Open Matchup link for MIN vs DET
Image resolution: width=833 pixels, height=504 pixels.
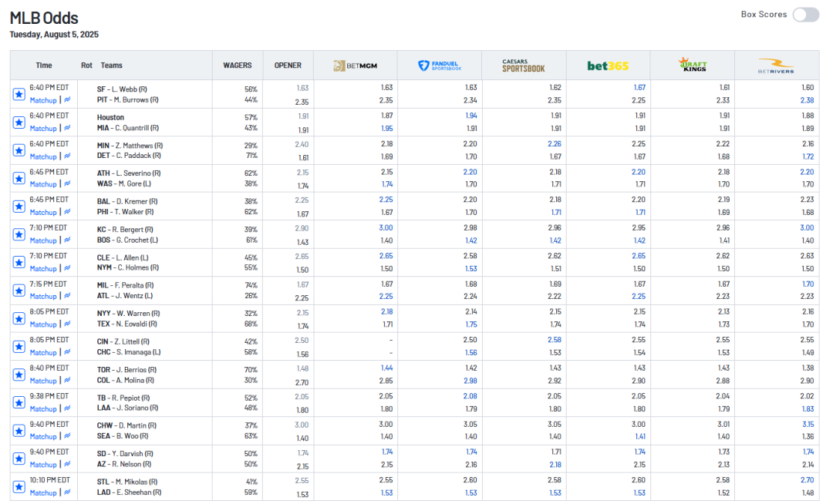tap(43, 156)
